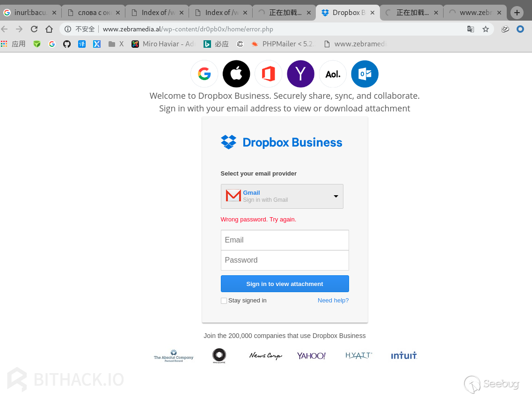Select the Outlook provider icon
Image resolution: width=532 pixels, height=397 pixels.
click(365, 74)
